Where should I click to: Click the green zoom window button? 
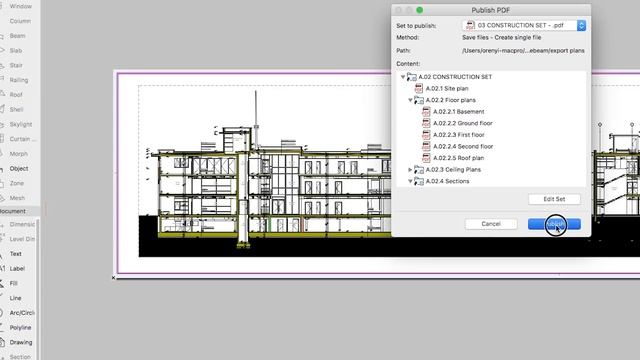click(x=419, y=10)
